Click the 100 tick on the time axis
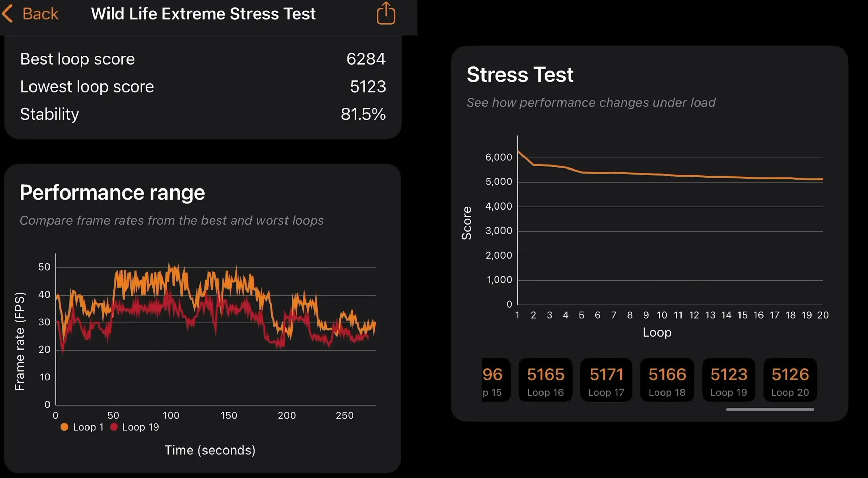Image resolution: width=868 pixels, height=478 pixels. tap(171, 416)
